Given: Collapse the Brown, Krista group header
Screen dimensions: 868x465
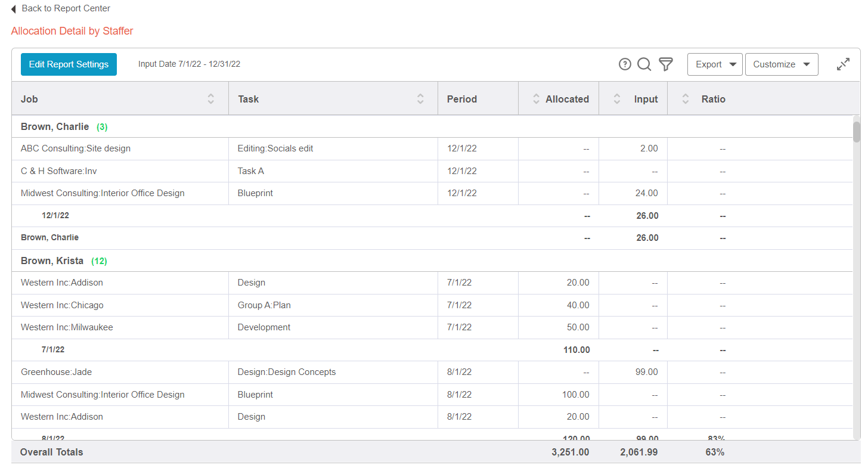Looking at the screenshot, I should 52,261.
